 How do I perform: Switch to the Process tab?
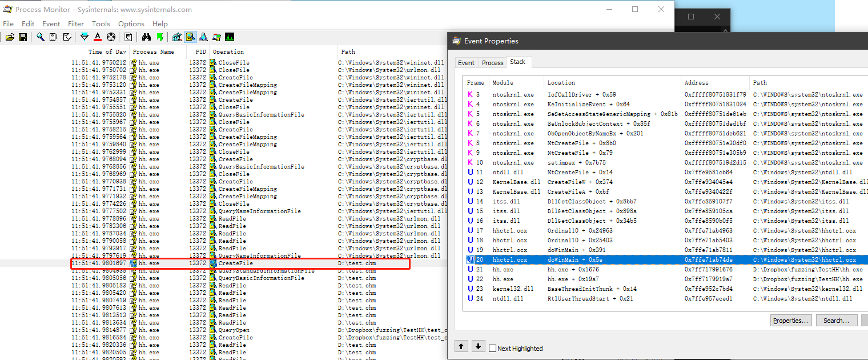[492, 63]
